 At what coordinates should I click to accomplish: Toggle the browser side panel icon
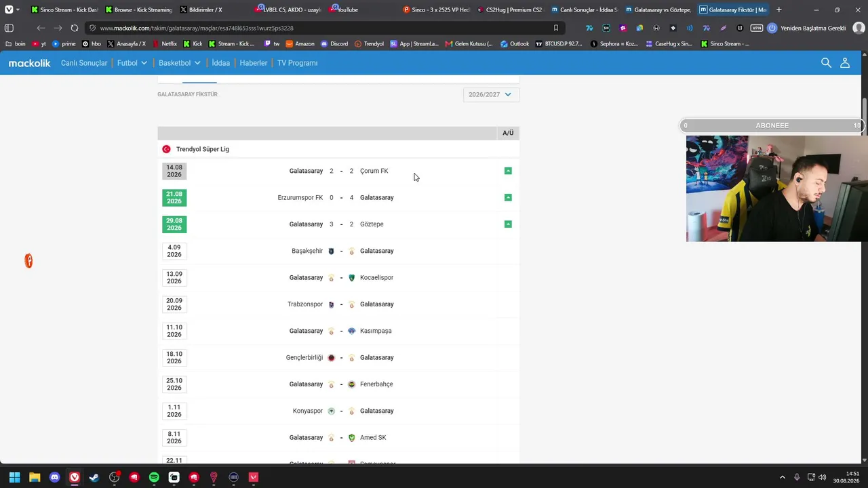pyautogui.click(x=9, y=28)
